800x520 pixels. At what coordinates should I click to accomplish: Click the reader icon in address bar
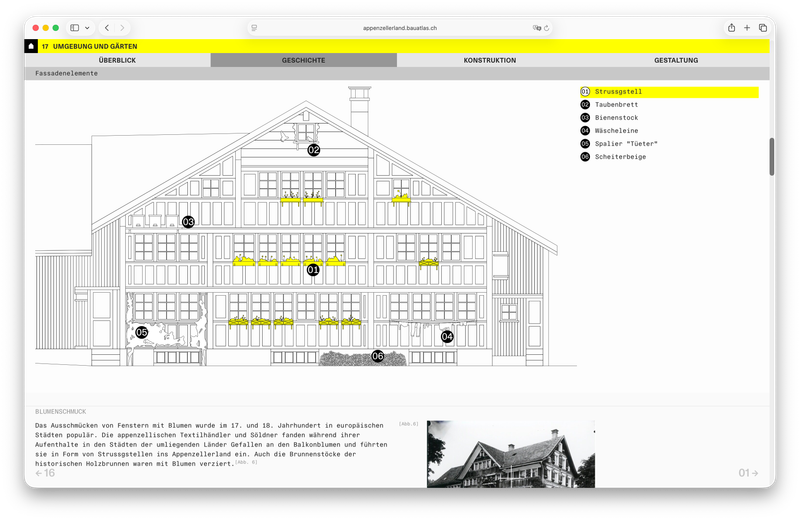click(x=254, y=28)
